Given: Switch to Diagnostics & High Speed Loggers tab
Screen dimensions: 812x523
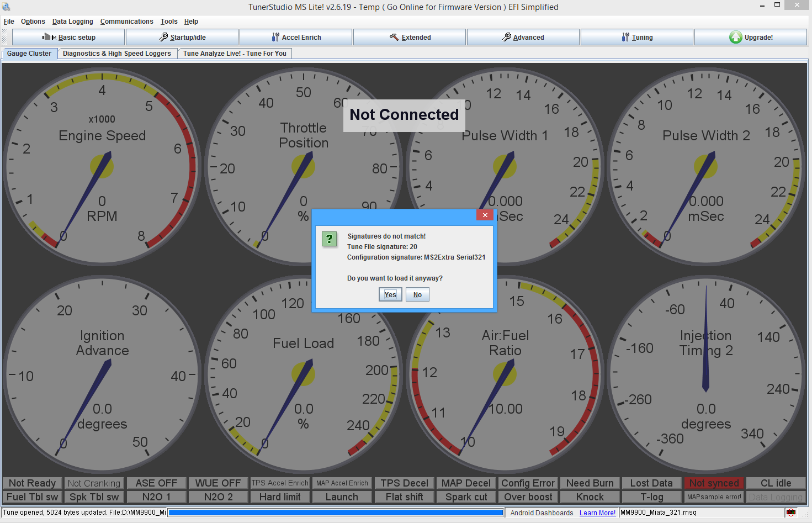Looking at the screenshot, I should [x=116, y=54].
